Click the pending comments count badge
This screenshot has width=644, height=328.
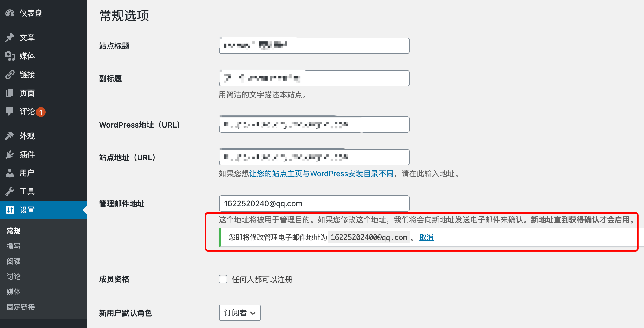(41, 112)
